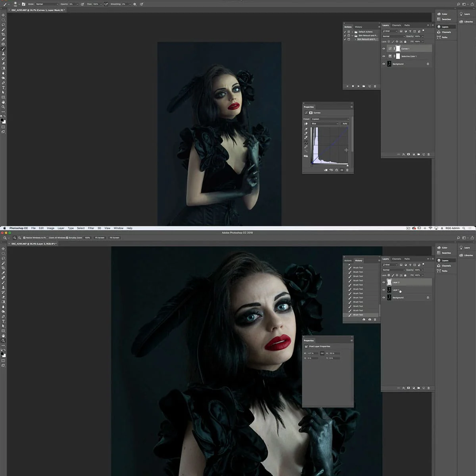The height and width of the screenshot is (476, 476).
Task: Open the Filter menu
Action: point(91,228)
